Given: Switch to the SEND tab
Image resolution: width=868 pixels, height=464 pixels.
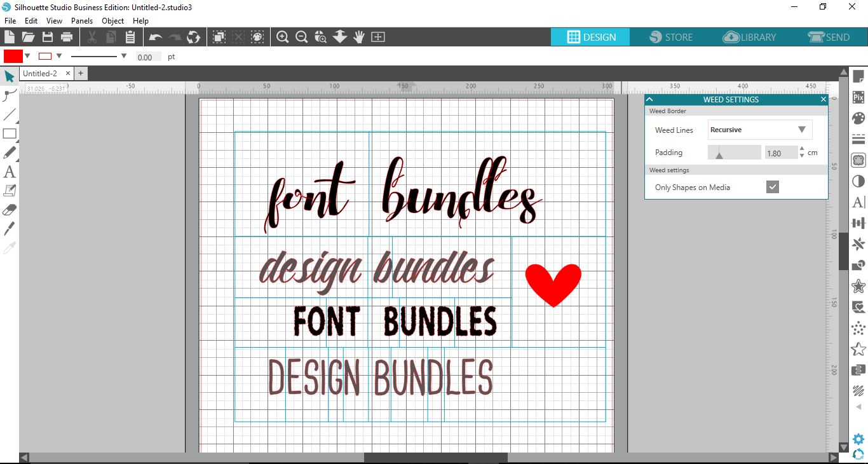Looking at the screenshot, I should pos(829,37).
